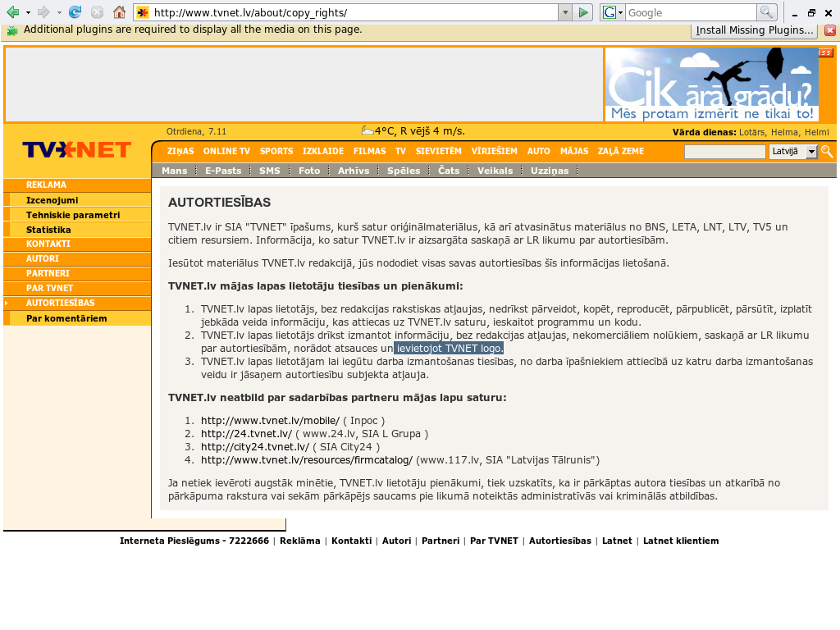840x630 pixels.
Task: Click the browser Back arrow button
Action: pyautogui.click(x=13, y=12)
